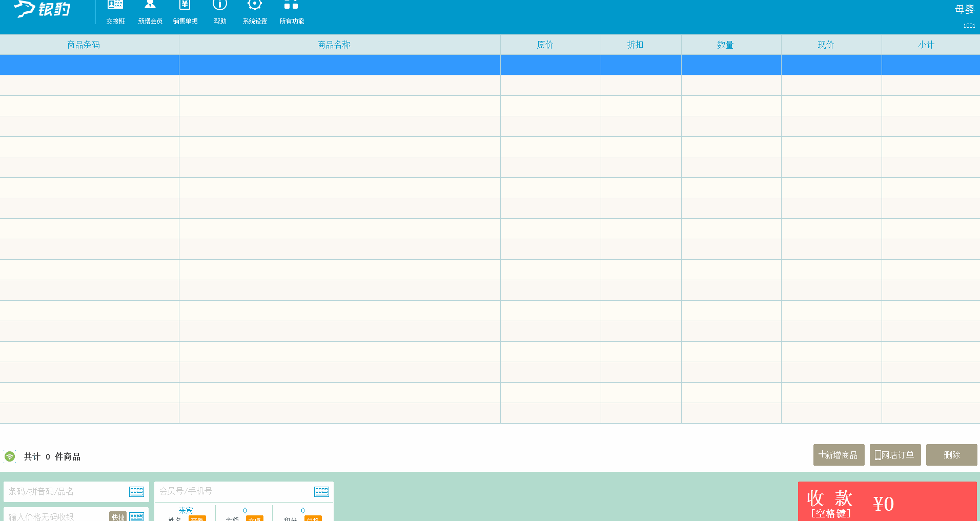This screenshot has width=980, height=521.
Task: Open keyboard icon in member number box
Action: (321, 492)
